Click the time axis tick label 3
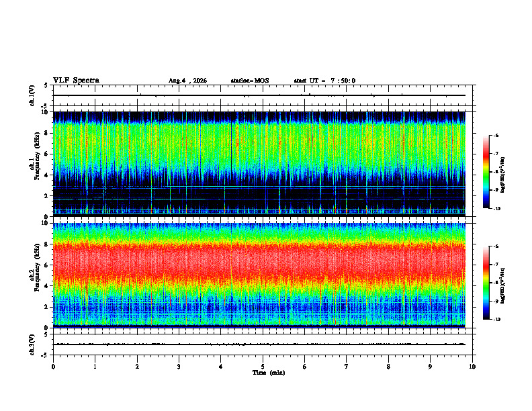This screenshot has height=411, width=532. 179,367
